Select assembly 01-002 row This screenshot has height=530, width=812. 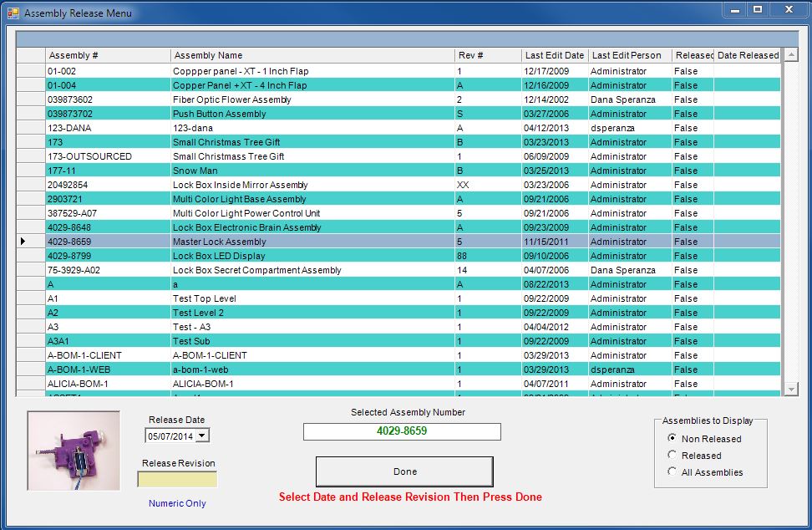(x=398, y=71)
